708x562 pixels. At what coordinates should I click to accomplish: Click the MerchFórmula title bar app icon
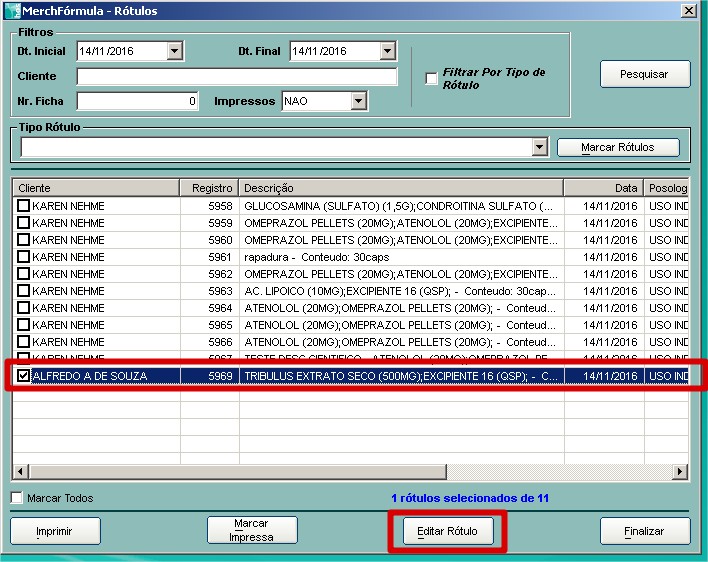click(x=11, y=11)
